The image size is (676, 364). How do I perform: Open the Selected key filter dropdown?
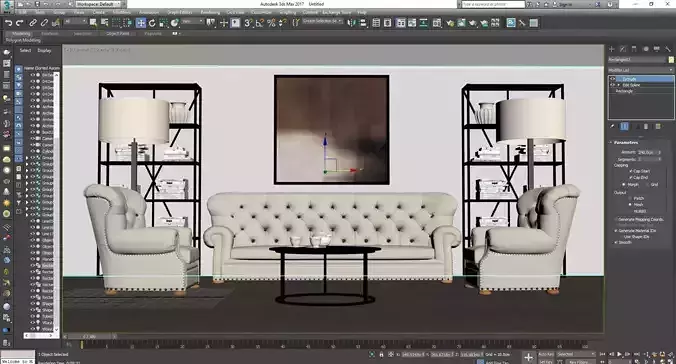point(576,354)
